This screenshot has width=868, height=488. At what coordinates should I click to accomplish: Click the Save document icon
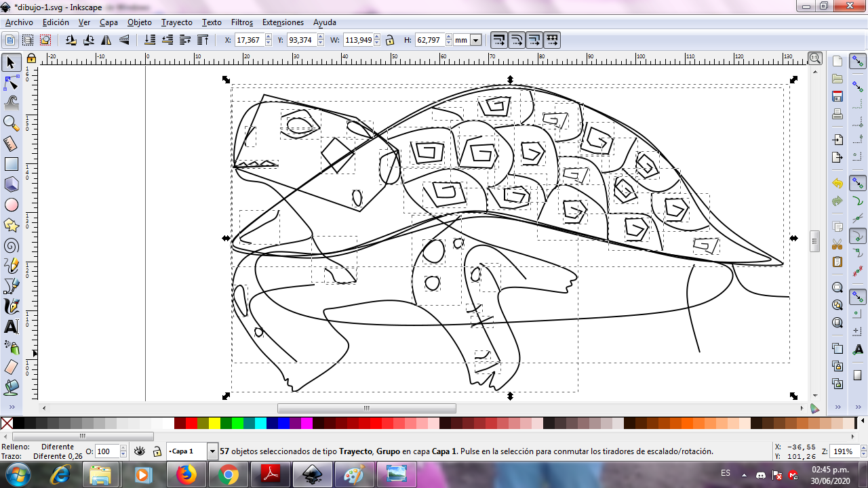click(x=837, y=96)
